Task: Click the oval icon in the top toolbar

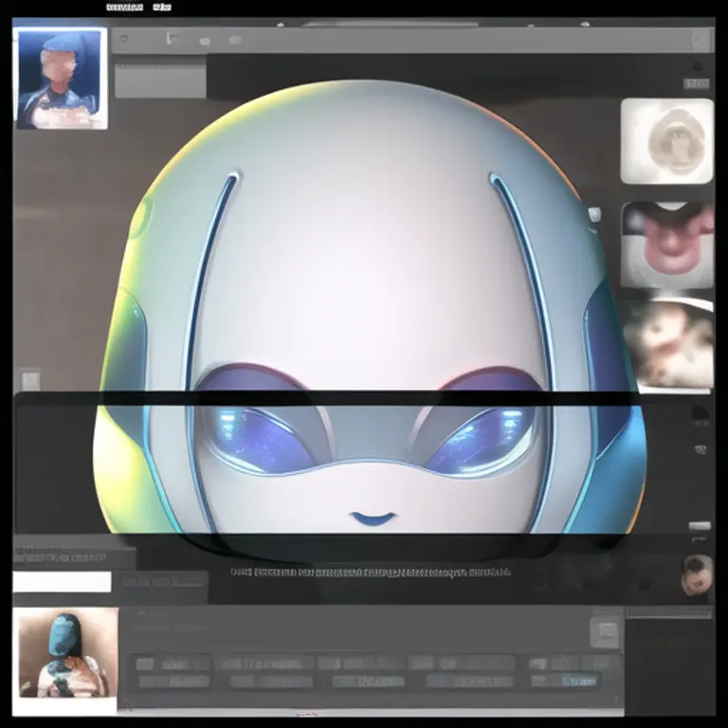Action: point(234,40)
